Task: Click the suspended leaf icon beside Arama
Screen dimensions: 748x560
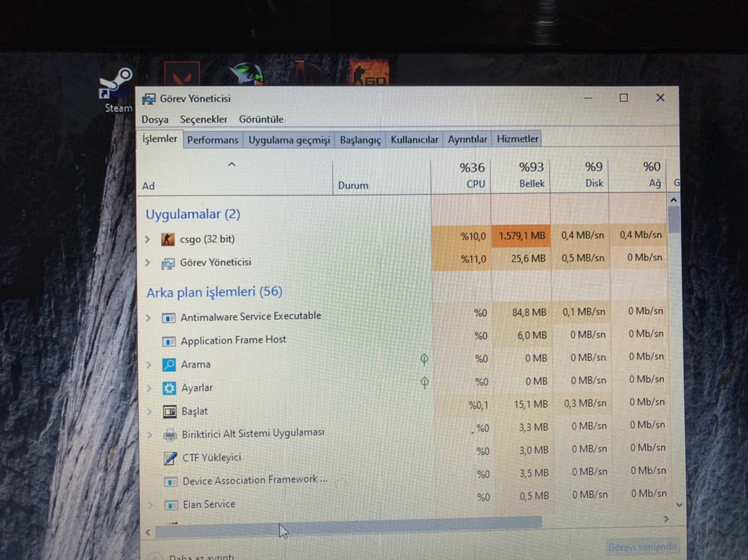Action: pyautogui.click(x=424, y=359)
